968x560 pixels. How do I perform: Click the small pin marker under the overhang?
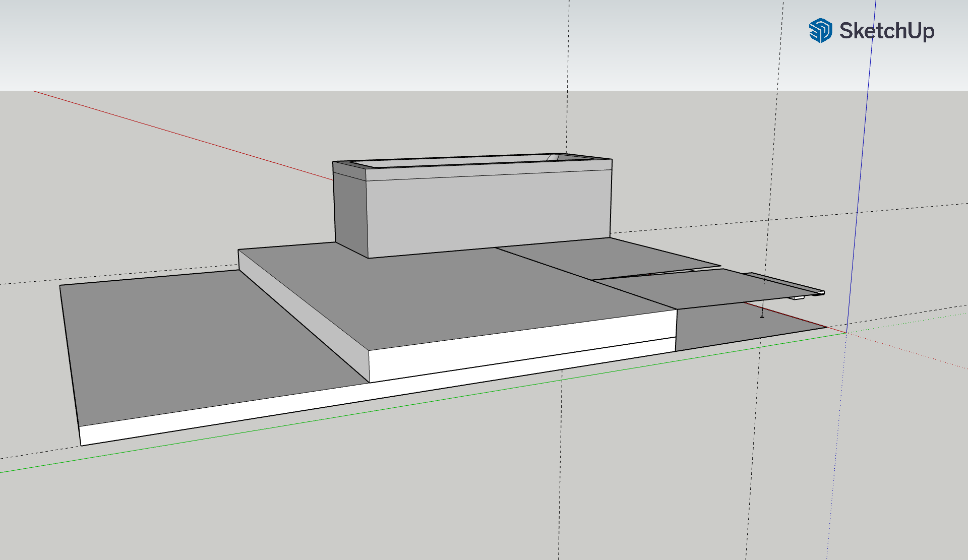tap(762, 316)
